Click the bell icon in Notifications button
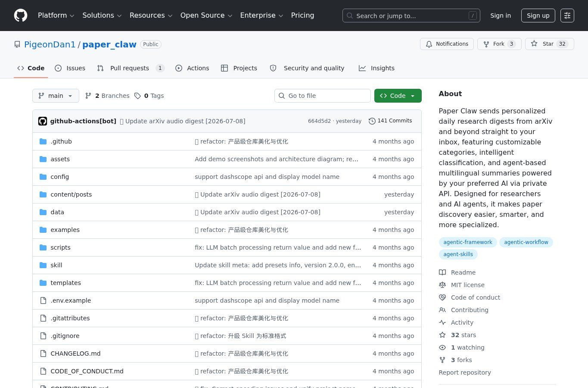The width and height of the screenshot is (588, 388). [429, 44]
